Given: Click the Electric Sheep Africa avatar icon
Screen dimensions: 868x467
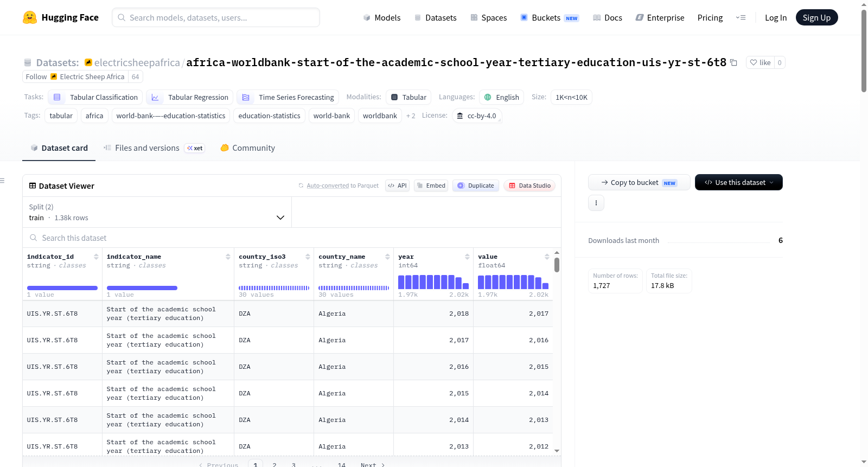Looking at the screenshot, I should pos(54,76).
